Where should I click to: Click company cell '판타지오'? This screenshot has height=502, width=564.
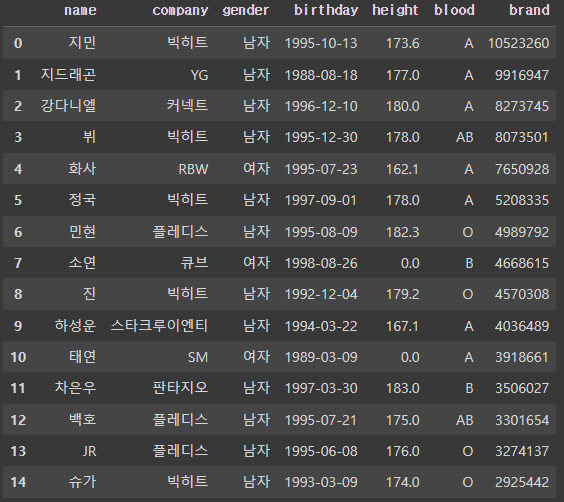click(180, 388)
